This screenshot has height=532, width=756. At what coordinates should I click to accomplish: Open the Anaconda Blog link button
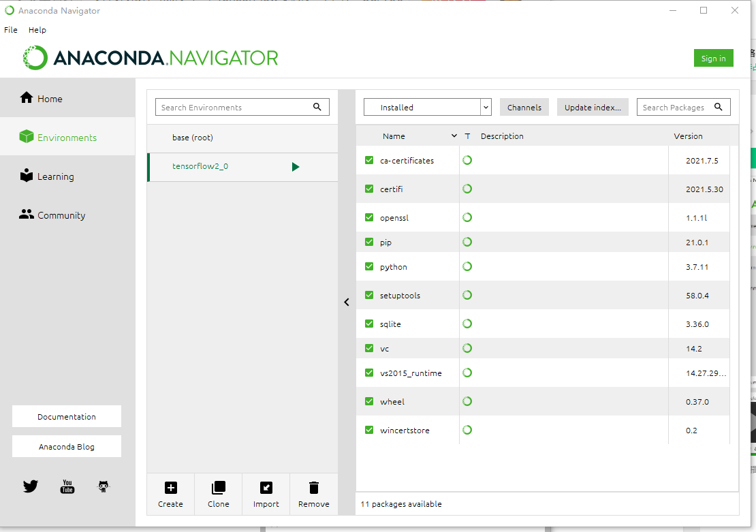pyautogui.click(x=67, y=447)
